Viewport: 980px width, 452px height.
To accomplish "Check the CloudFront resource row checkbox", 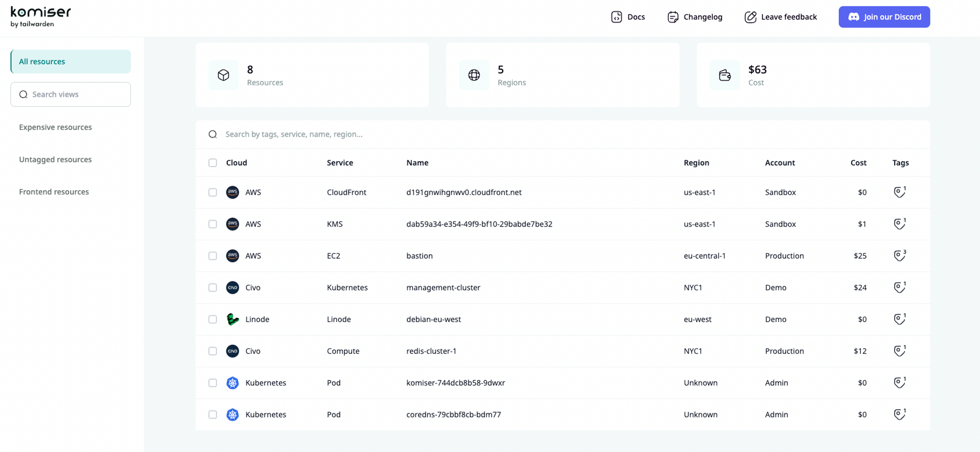I will click(213, 193).
